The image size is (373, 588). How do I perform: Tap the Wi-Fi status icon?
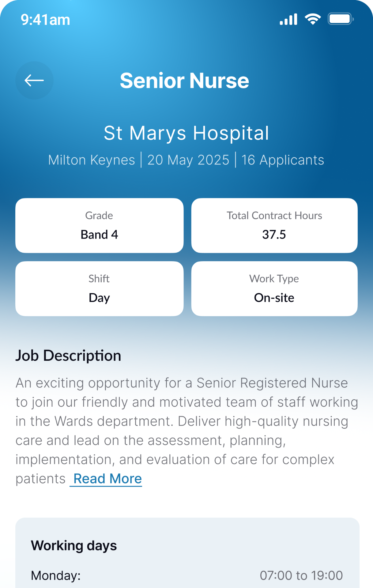click(313, 19)
